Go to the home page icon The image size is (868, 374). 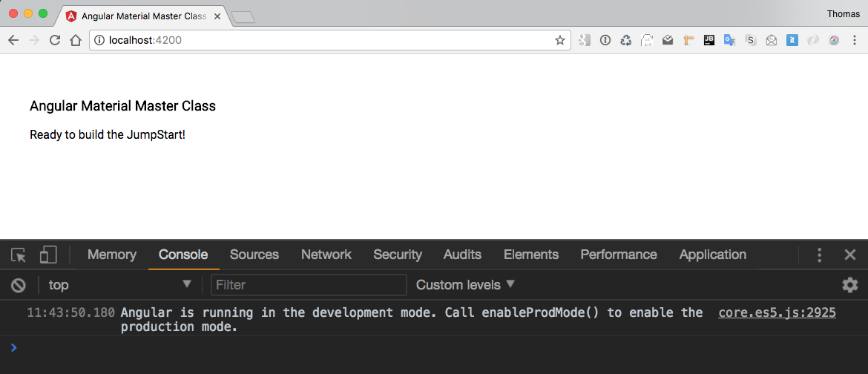pyautogui.click(x=75, y=40)
